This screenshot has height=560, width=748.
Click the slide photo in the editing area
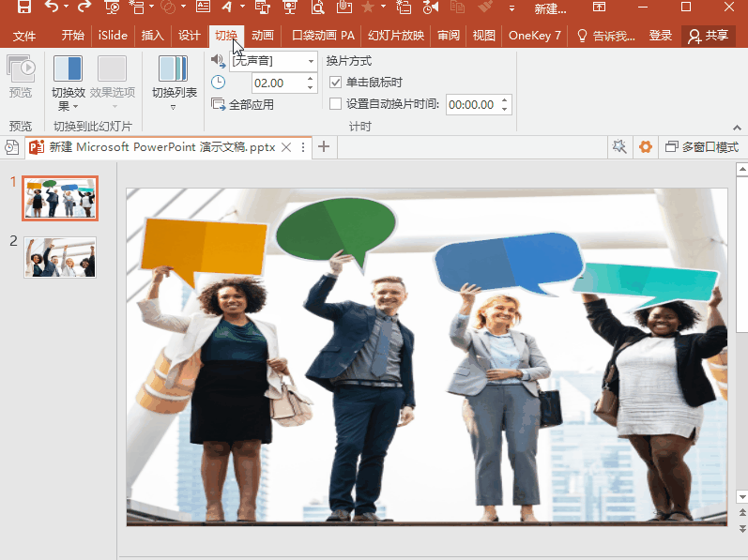coord(427,357)
